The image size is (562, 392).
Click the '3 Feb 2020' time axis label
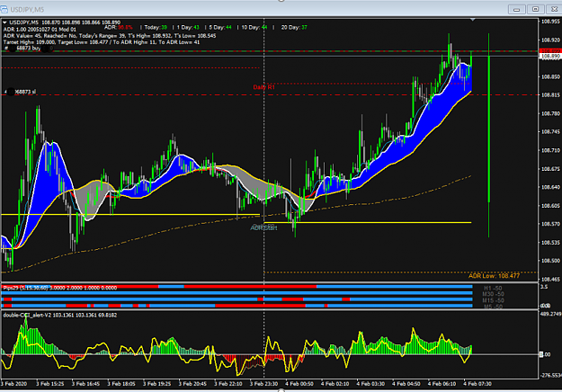[14, 384]
